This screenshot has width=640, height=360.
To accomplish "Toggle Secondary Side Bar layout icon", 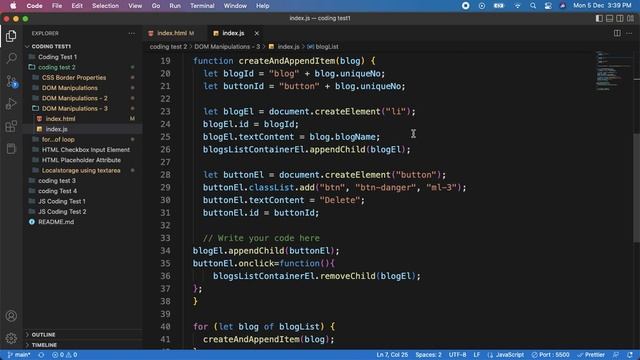I will (x=620, y=18).
